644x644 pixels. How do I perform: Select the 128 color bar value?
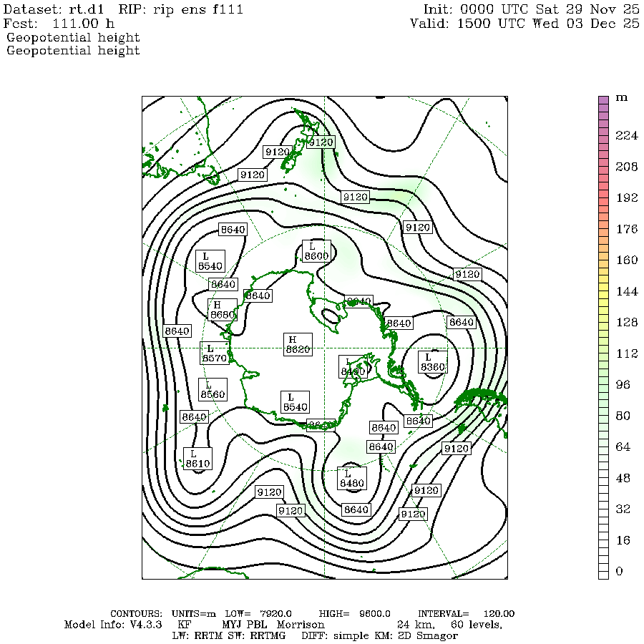pos(626,322)
